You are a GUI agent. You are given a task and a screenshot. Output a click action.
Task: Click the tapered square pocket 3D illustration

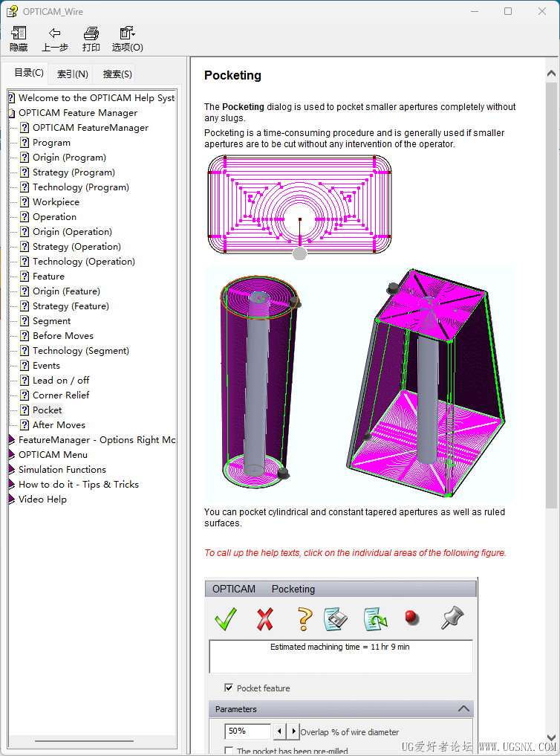click(426, 383)
